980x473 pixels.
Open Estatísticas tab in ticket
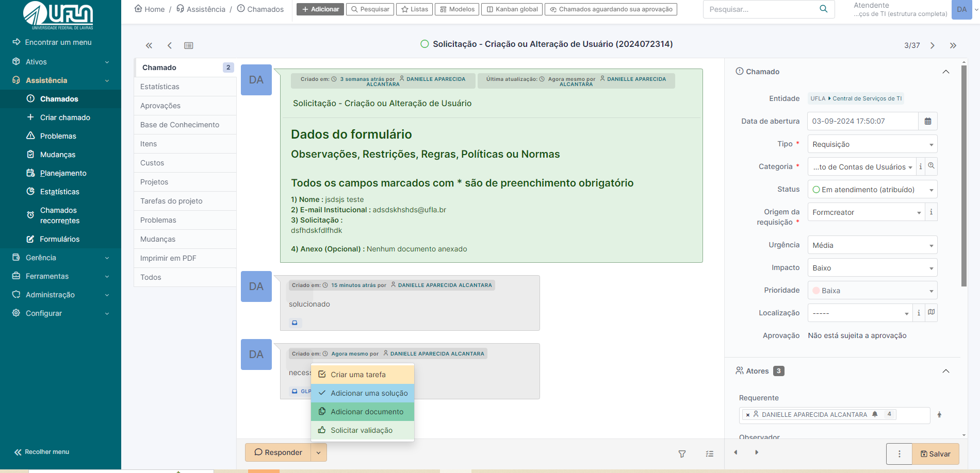point(185,87)
